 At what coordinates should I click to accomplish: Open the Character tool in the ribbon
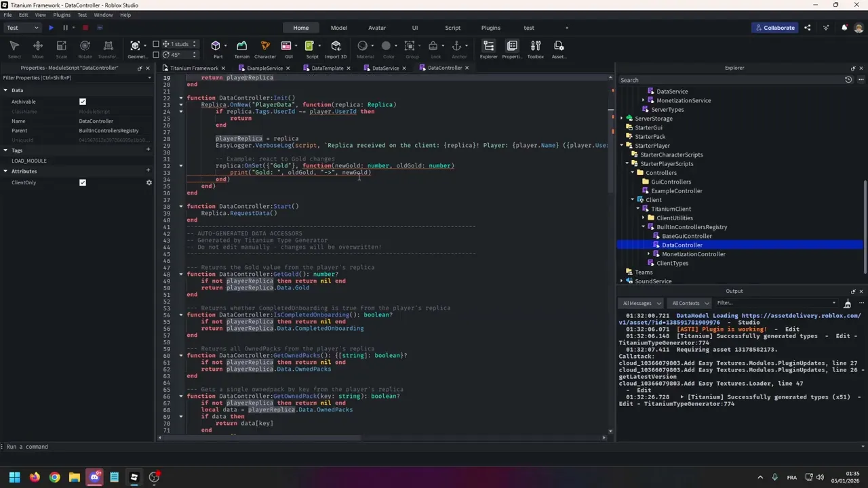point(265,46)
